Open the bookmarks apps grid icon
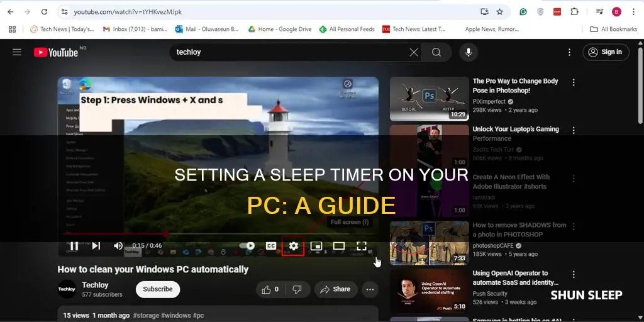This screenshot has width=644, height=322. [x=13, y=29]
